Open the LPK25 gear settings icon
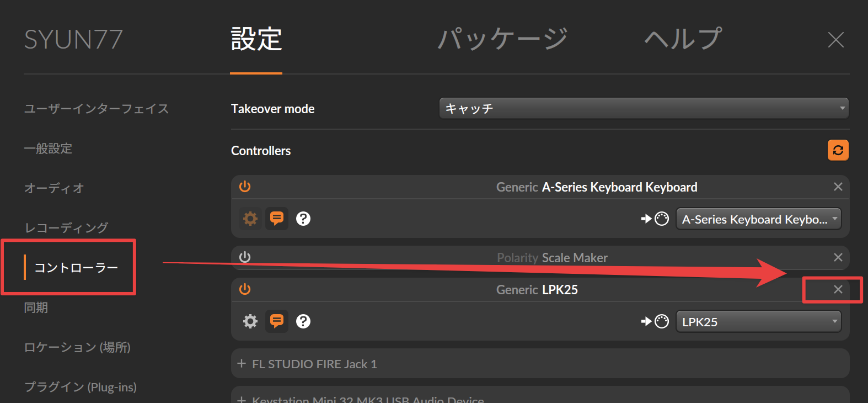This screenshot has height=403, width=868. point(250,321)
